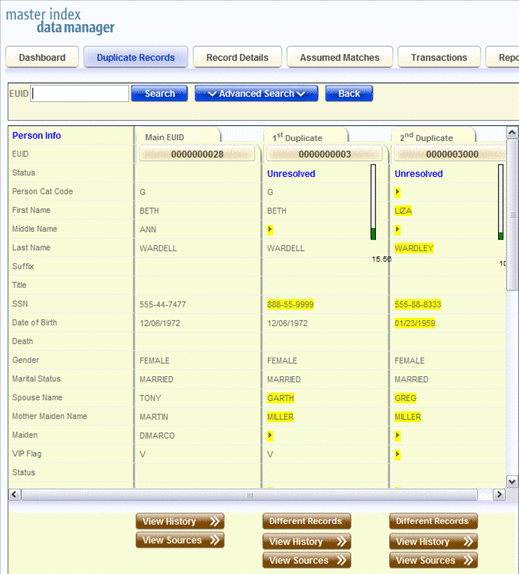Click Unresolved status of 2nd Duplicate
This screenshot has height=574, width=519.
(418, 174)
